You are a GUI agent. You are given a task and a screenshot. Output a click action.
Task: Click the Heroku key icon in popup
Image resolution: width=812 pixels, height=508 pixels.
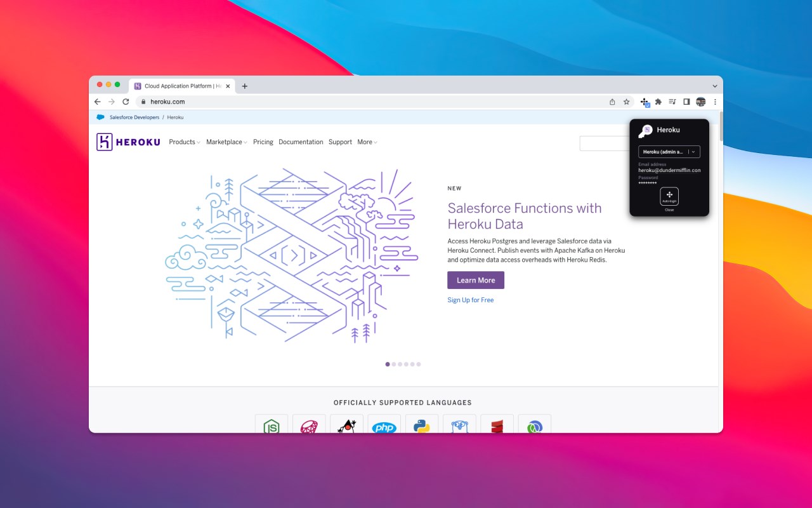pos(645,130)
